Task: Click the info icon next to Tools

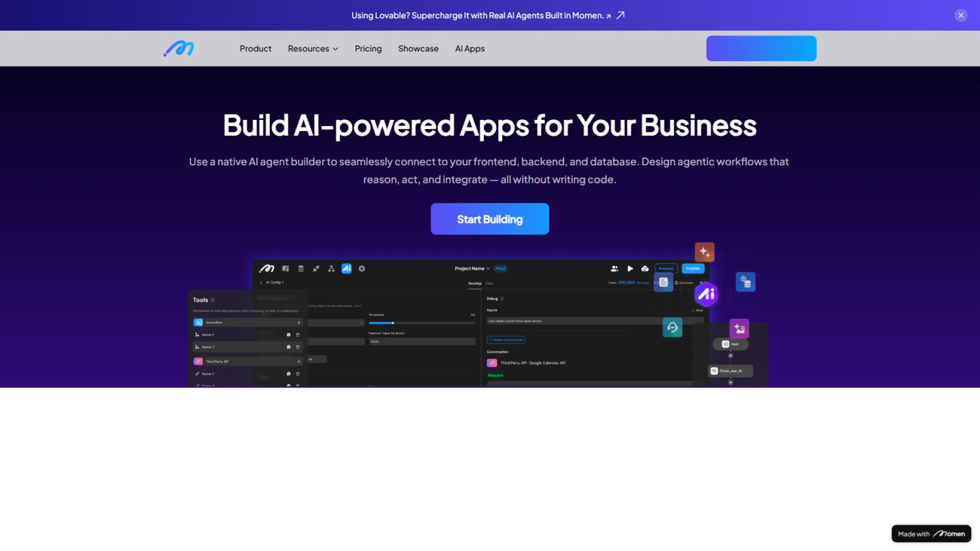Action: point(213,300)
